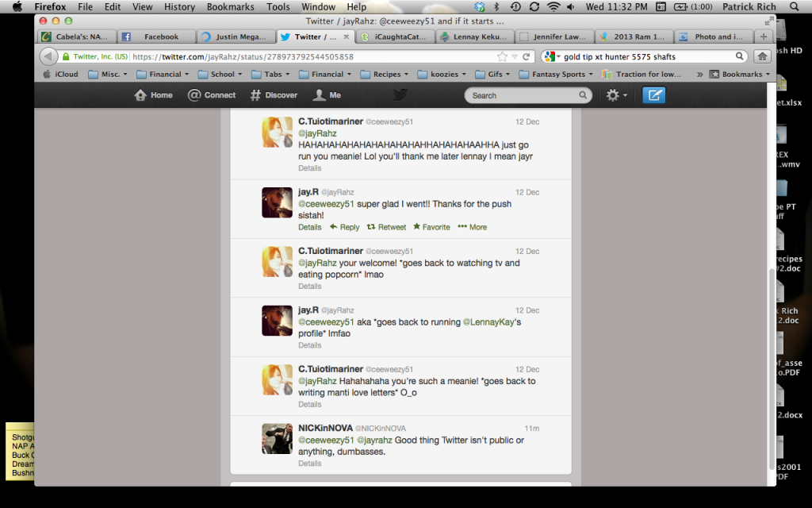Open the compose new Tweet window

tap(653, 94)
